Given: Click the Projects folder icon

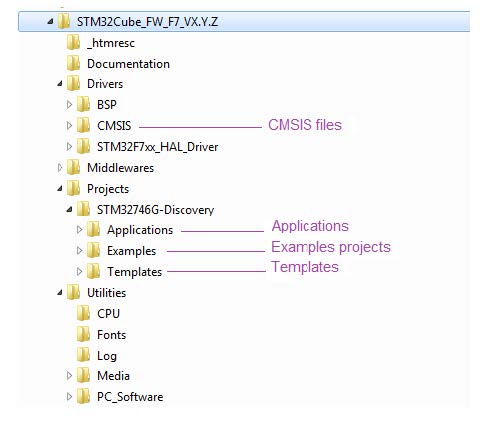Looking at the screenshot, I should tap(73, 189).
